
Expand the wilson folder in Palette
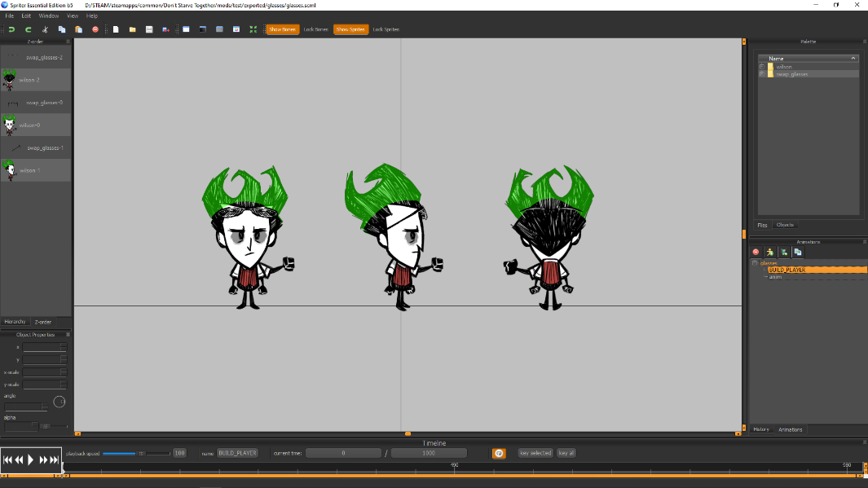click(x=762, y=67)
